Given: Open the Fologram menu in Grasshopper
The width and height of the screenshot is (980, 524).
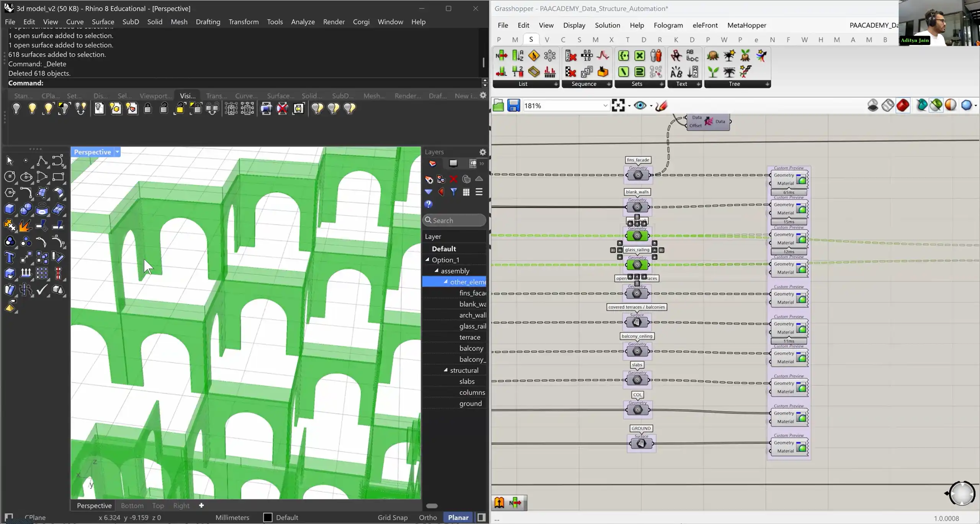Looking at the screenshot, I should (x=668, y=25).
